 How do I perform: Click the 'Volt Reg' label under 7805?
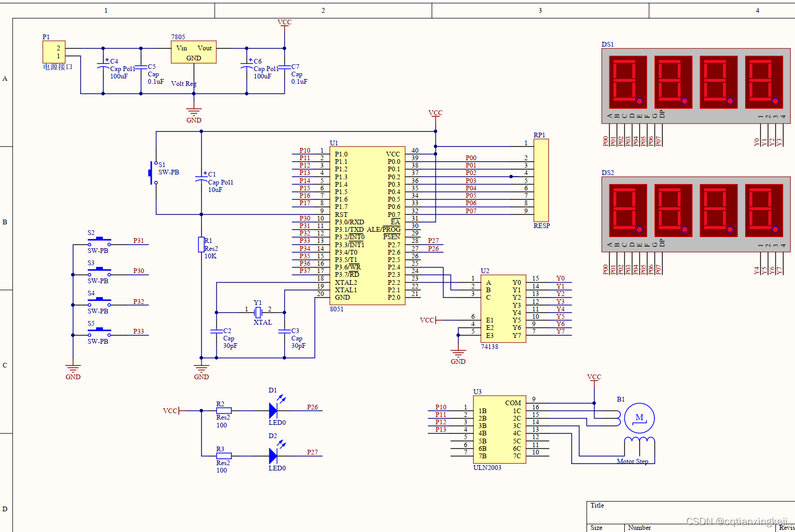(184, 84)
